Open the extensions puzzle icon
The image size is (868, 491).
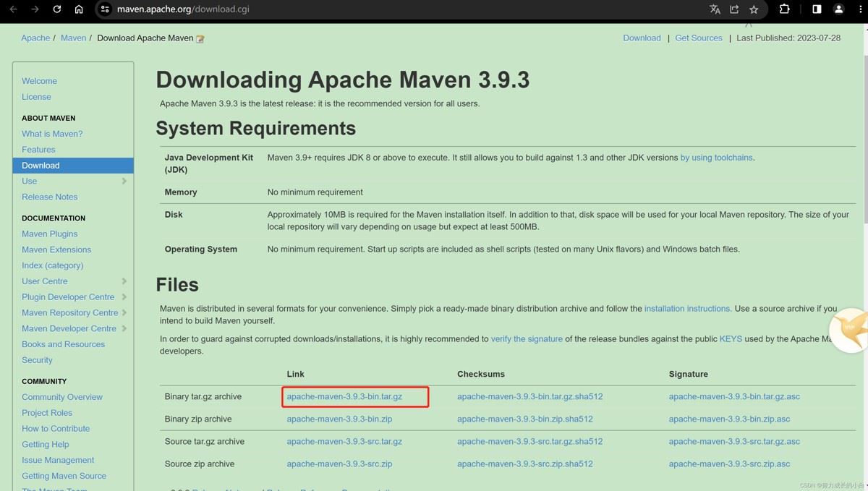pos(784,9)
